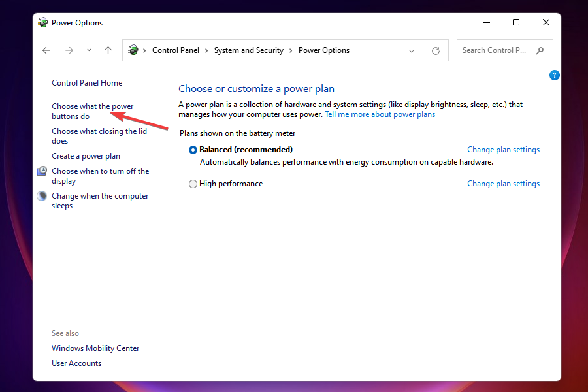Click the Forward navigation arrow
The width and height of the screenshot is (588, 392).
[69, 50]
